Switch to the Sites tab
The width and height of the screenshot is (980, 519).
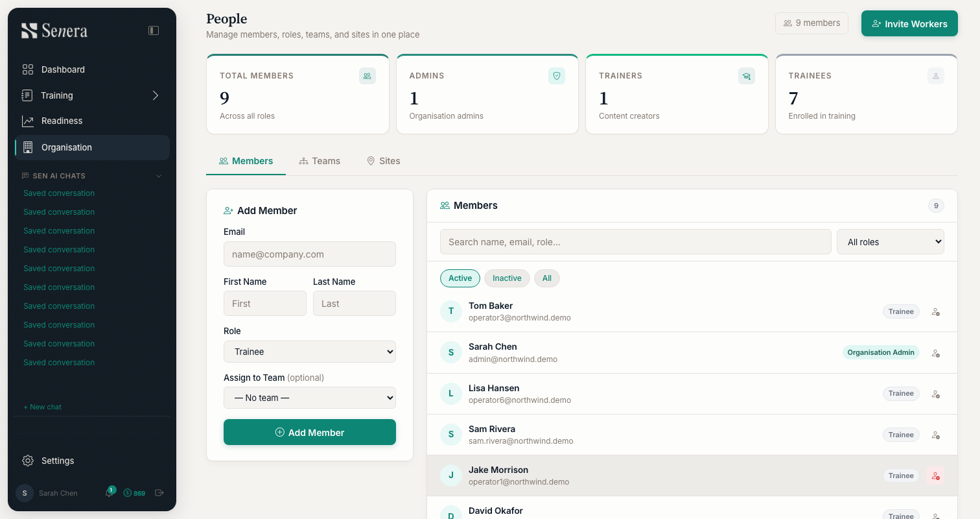[x=383, y=161]
